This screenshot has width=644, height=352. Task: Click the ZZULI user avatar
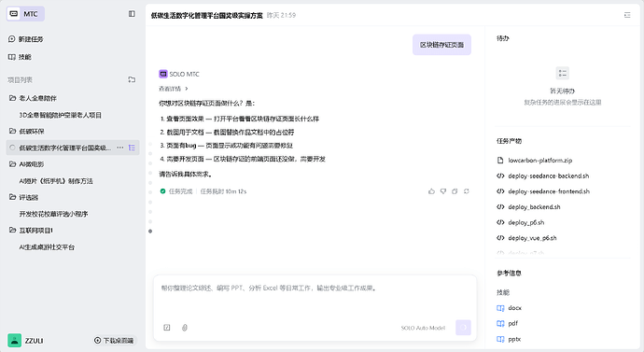pos(15,341)
